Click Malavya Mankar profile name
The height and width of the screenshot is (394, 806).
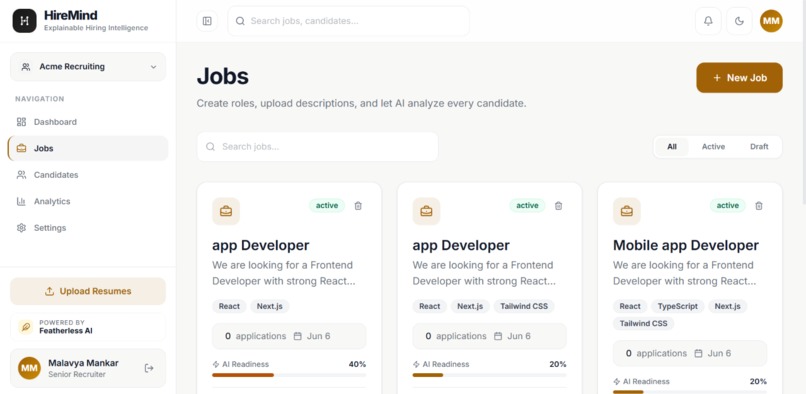pos(83,363)
